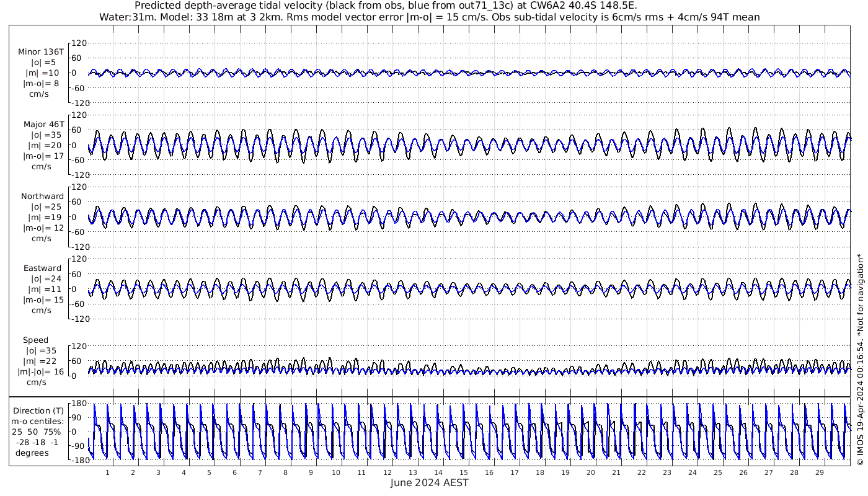Click day tick label '18' on the x-axis
The height and width of the screenshot is (496, 868).
539,472
